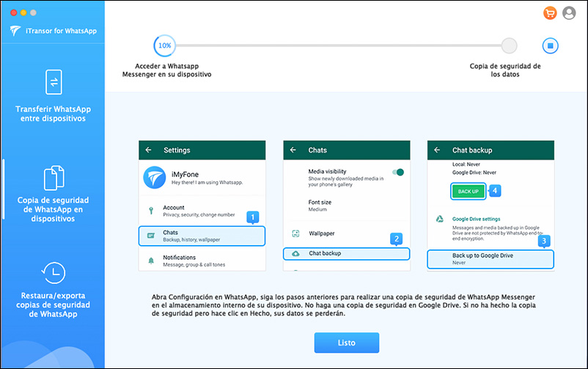The width and height of the screenshot is (588, 369).
Task: Click the 'Local: Never' text
Action: click(466, 164)
